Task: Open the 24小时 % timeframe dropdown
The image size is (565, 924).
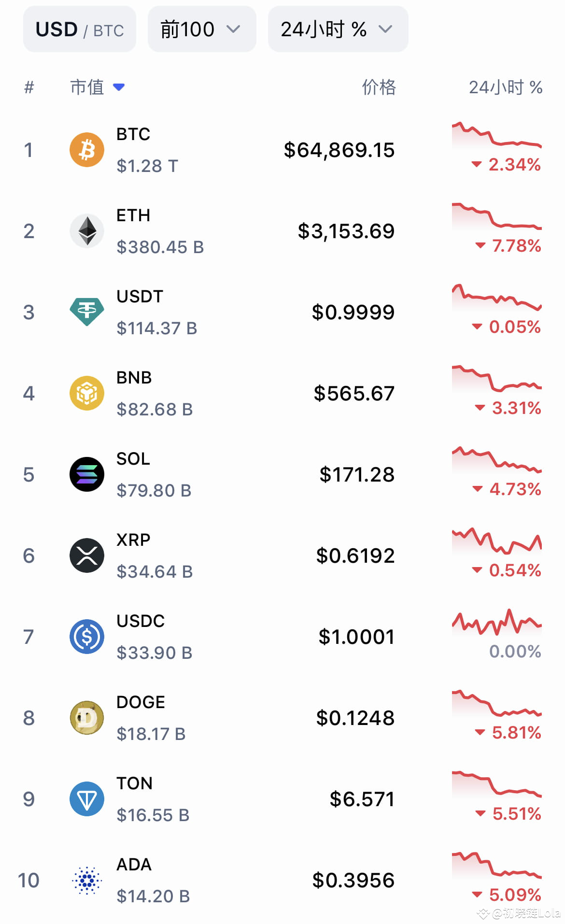Action: 338,29
